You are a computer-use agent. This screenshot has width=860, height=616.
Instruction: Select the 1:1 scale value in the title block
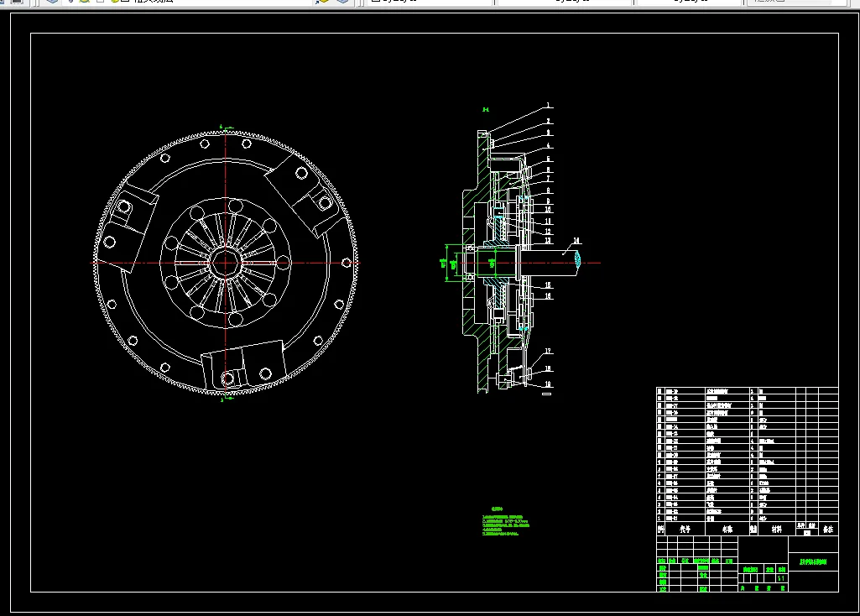pyautogui.click(x=780, y=579)
